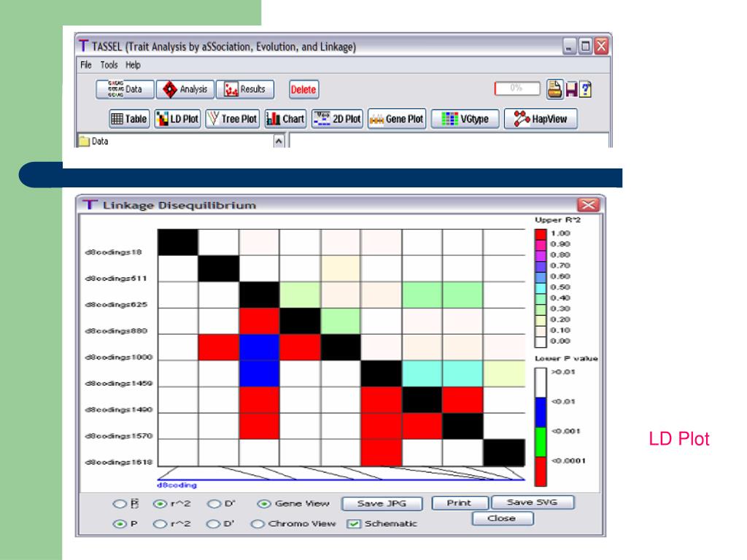Click the help question mark icon

586,90
